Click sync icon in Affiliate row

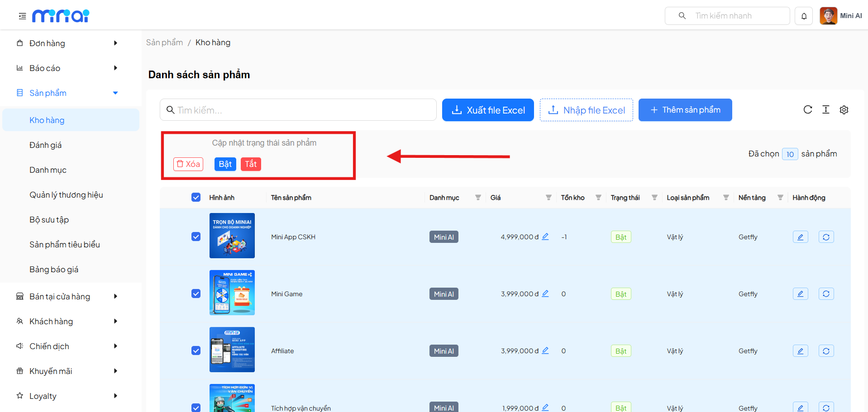pos(826,351)
